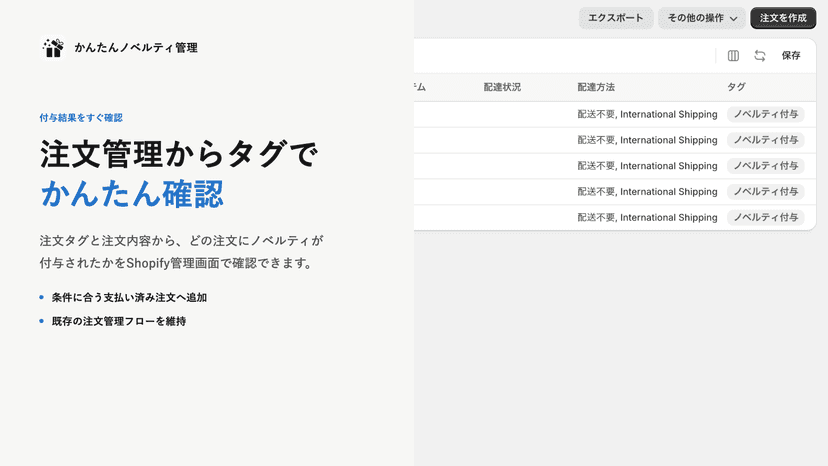828x466 pixels.
Task: Click the 保存 button
Action: click(791, 55)
